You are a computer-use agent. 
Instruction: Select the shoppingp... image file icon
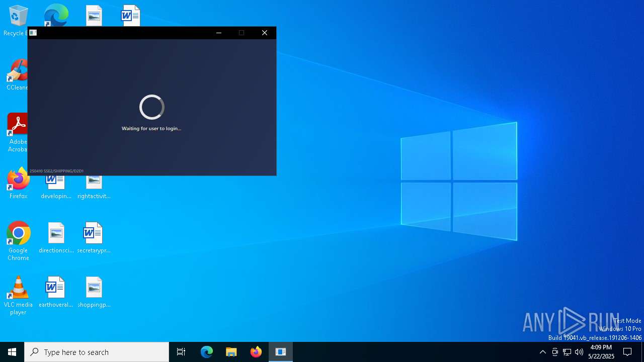tap(94, 293)
